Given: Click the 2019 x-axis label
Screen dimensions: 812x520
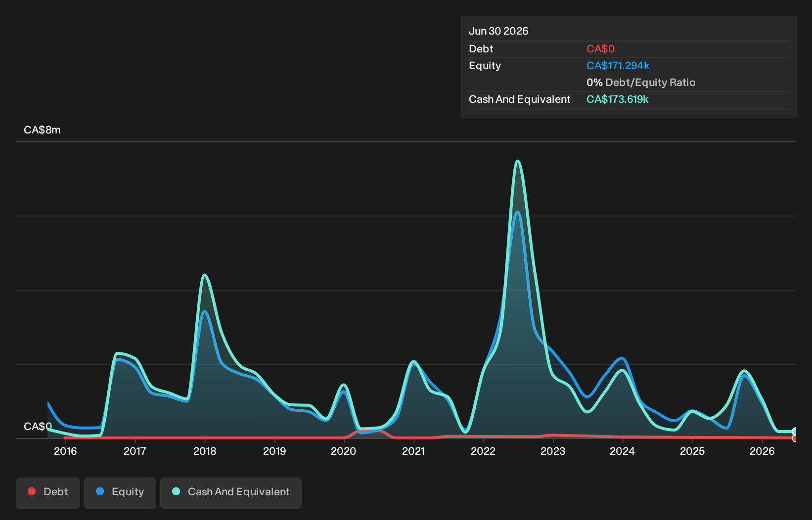Looking at the screenshot, I should 274,451.
